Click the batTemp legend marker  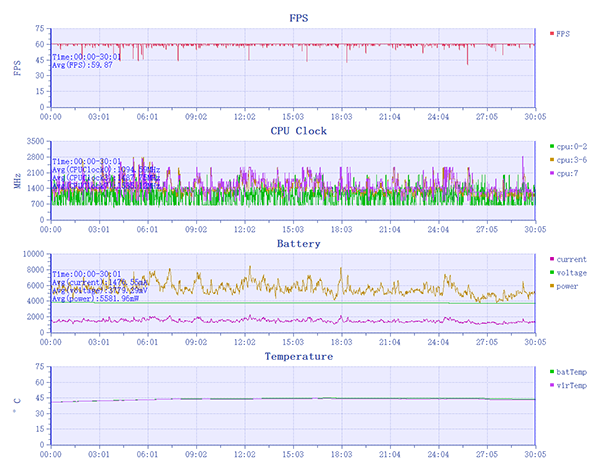[x=552, y=371]
